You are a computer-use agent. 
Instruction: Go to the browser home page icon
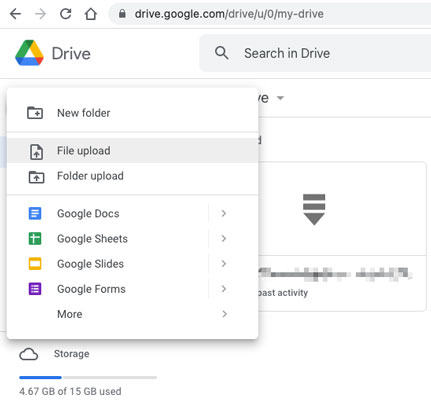click(91, 14)
